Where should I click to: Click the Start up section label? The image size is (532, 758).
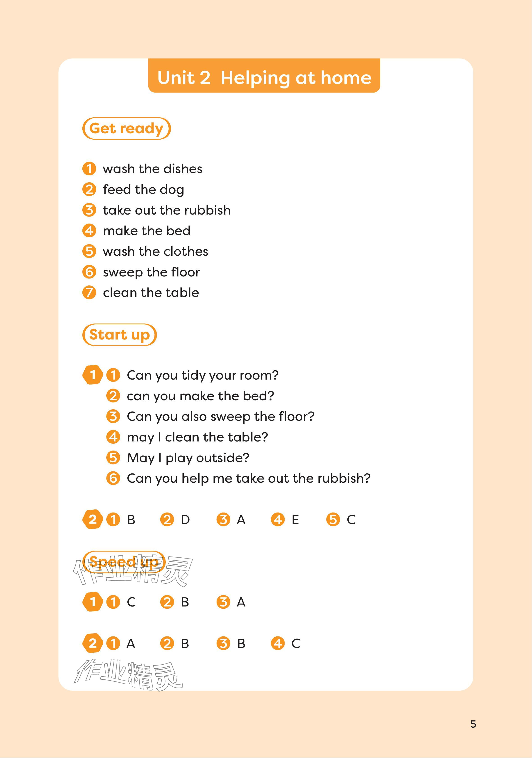click(119, 335)
